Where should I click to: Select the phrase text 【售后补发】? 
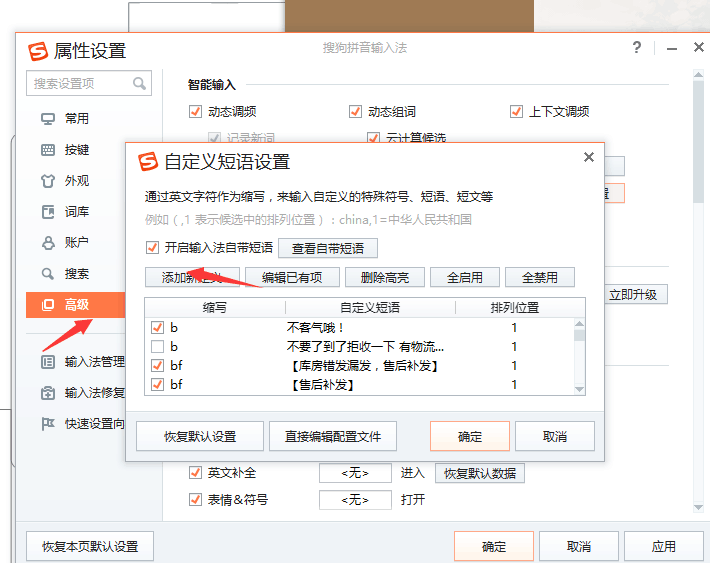(322, 385)
